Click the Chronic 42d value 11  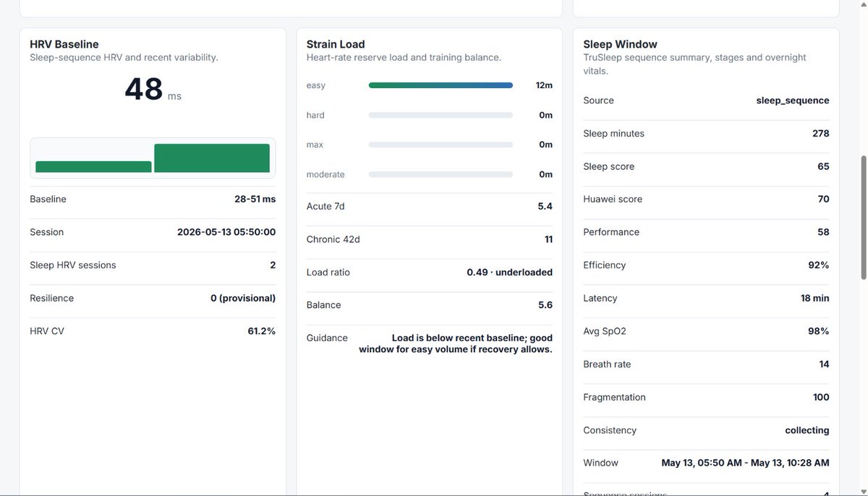point(548,239)
